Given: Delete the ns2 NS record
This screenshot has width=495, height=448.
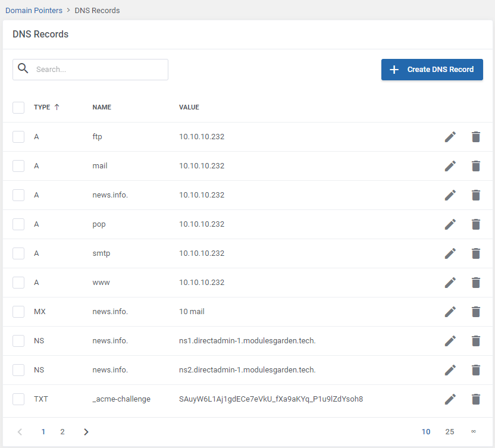Looking at the screenshot, I should [476, 370].
